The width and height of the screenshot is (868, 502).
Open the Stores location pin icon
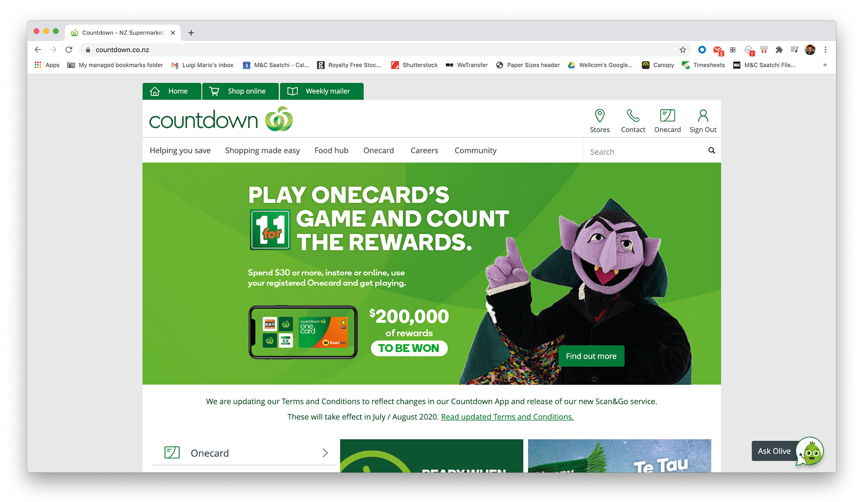point(599,116)
